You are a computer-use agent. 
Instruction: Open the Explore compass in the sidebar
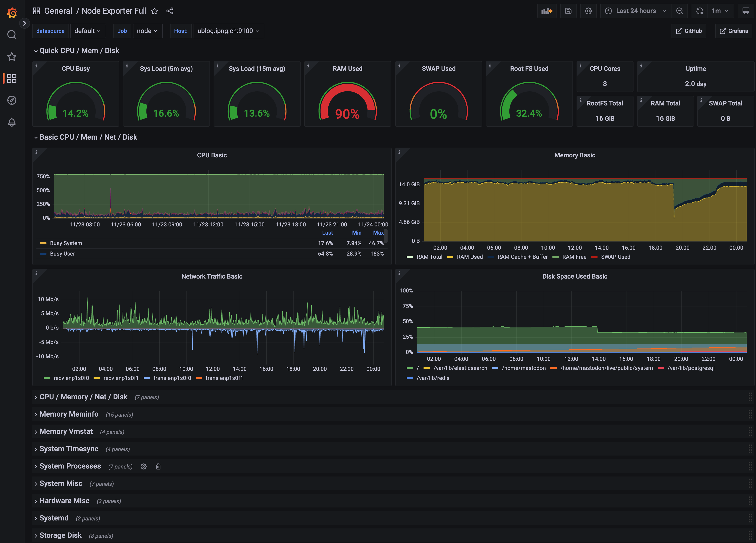(x=12, y=100)
